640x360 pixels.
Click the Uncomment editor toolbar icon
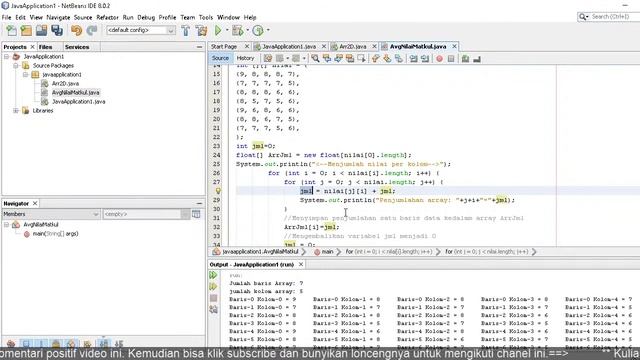click(477, 59)
